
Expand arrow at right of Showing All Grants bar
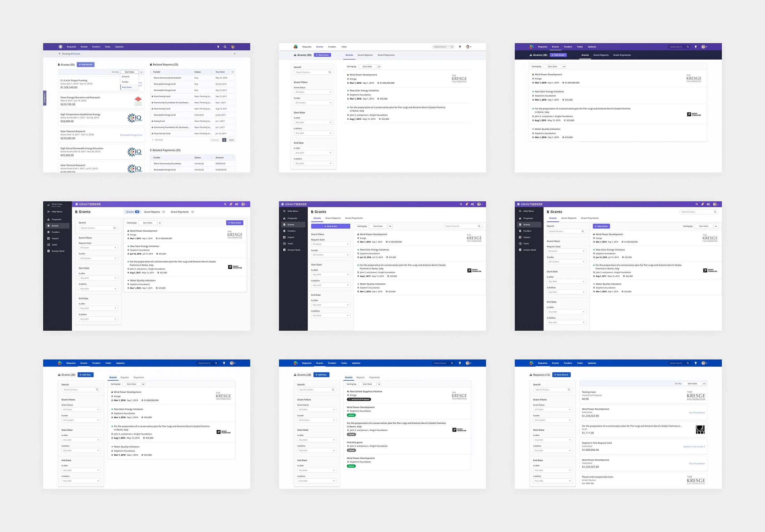pos(235,54)
